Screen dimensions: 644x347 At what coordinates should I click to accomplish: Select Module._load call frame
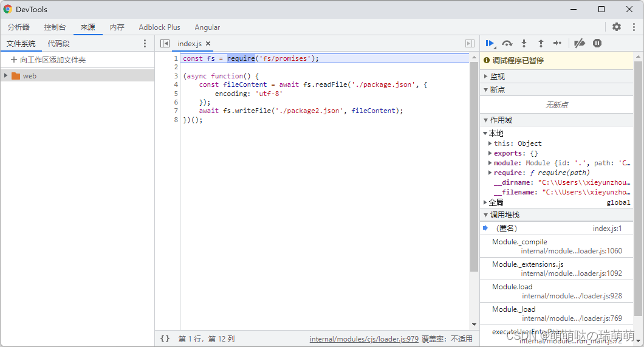coord(557,314)
